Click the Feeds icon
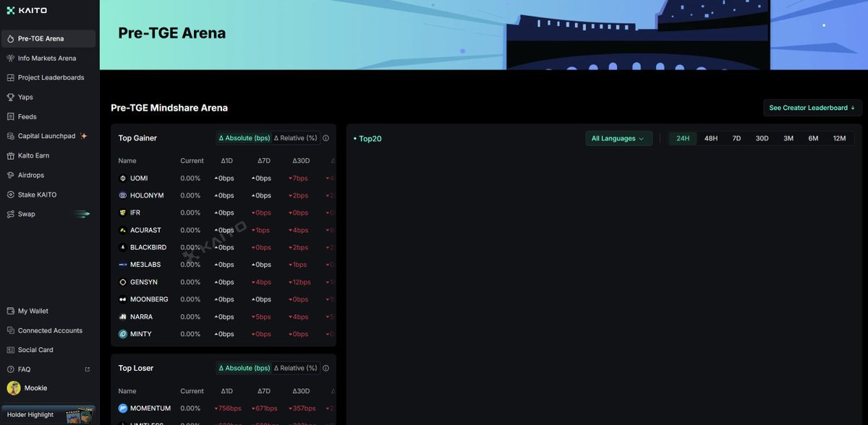 click(x=11, y=117)
